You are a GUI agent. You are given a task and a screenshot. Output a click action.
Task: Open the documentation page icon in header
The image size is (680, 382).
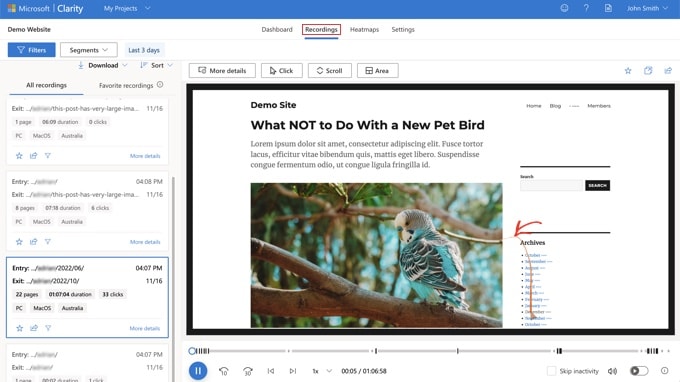[x=608, y=8]
